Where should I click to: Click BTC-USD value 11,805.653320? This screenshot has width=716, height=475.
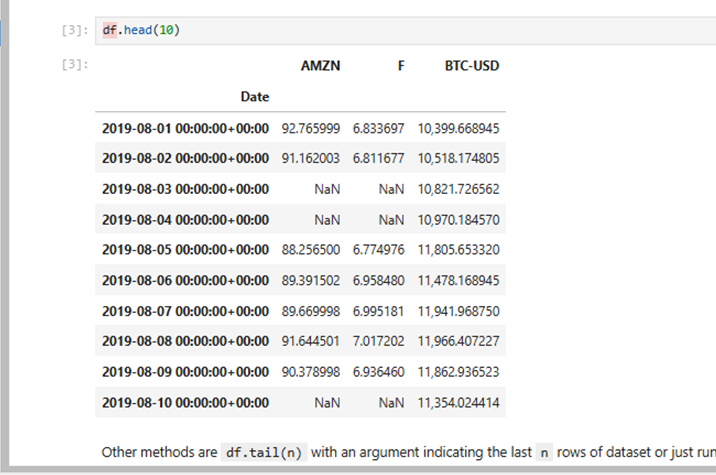click(x=458, y=249)
